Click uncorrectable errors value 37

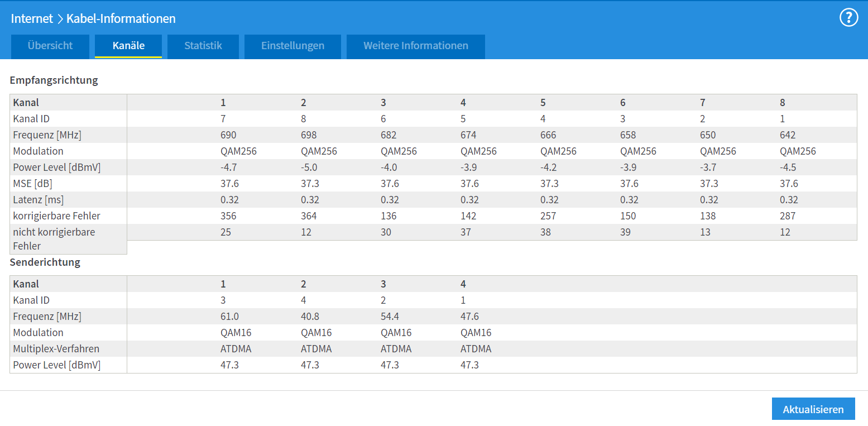tap(466, 232)
